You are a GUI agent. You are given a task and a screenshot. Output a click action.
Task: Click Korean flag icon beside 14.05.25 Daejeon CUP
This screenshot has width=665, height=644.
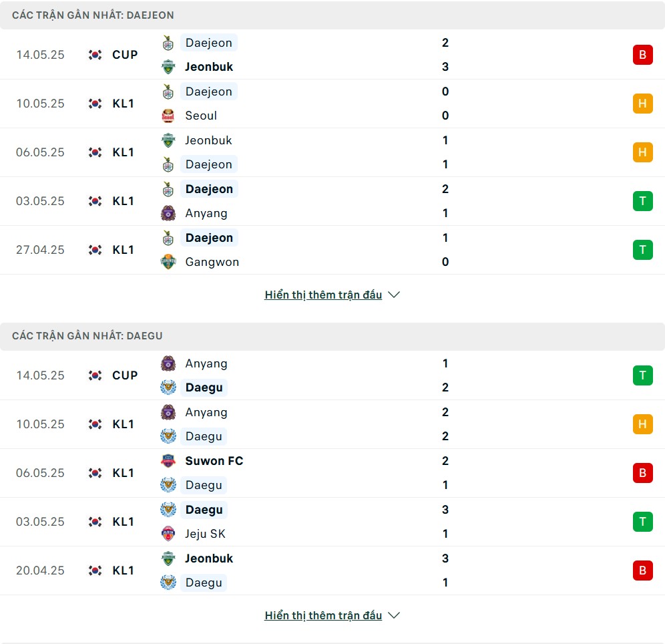[95, 55]
